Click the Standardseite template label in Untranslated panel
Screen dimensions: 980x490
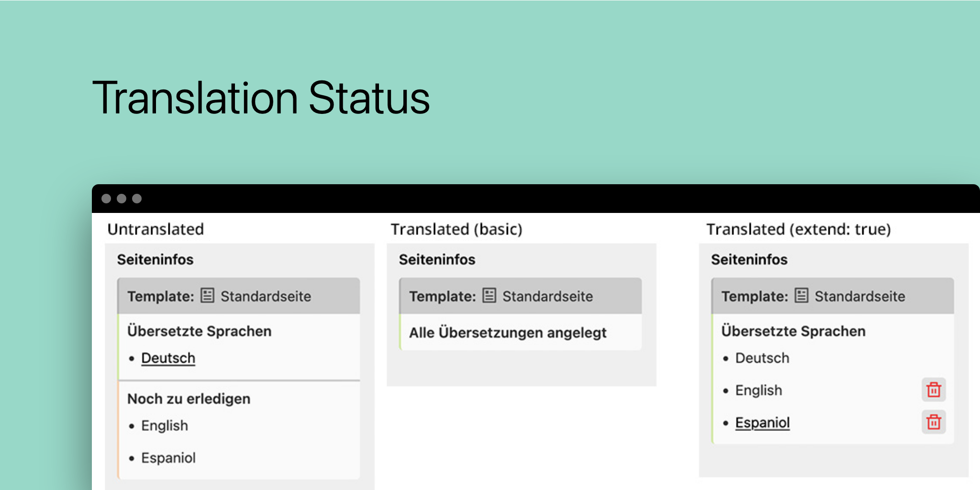(265, 296)
